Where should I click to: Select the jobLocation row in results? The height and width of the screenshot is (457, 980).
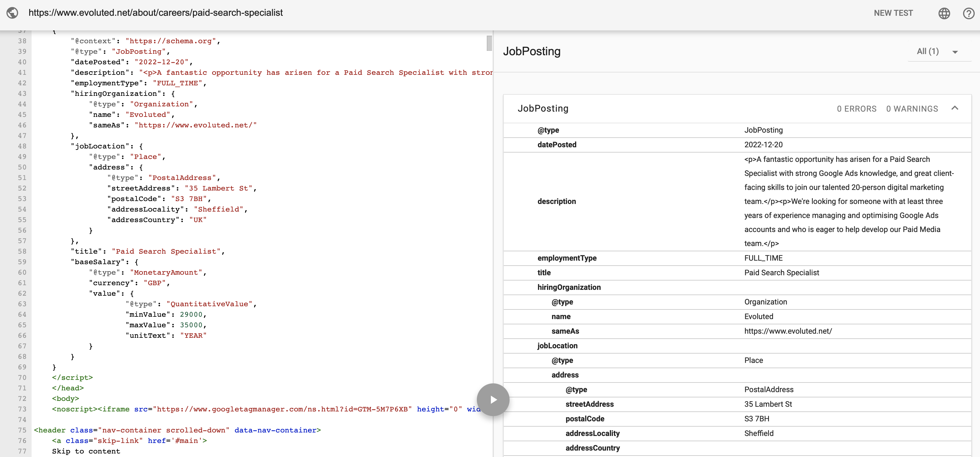(x=557, y=346)
